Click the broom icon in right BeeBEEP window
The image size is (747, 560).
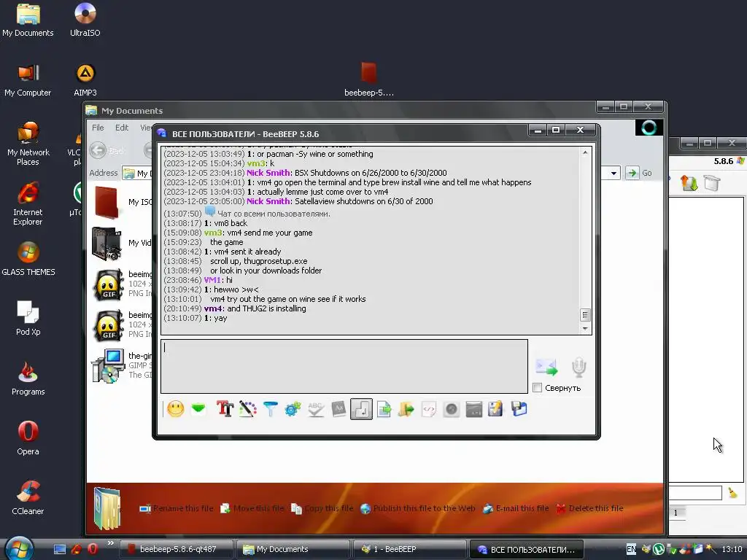(732, 494)
